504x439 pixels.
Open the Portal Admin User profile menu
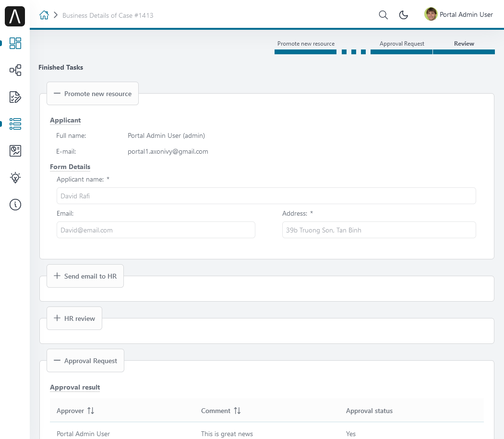[x=459, y=14]
